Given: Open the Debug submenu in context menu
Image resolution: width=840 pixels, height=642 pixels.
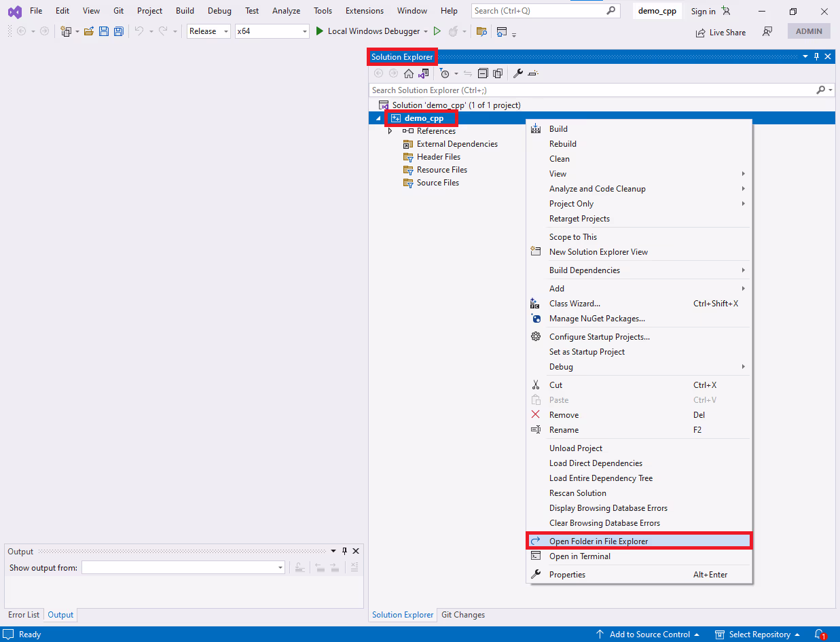Looking at the screenshot, I should tap(638, 366).
